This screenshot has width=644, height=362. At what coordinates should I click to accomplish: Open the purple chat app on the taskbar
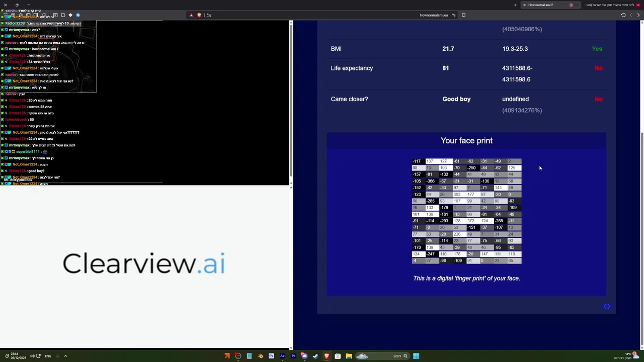(x=304, y=356)
